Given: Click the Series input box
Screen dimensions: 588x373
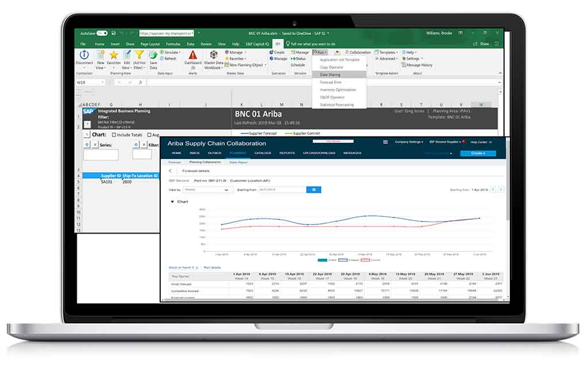Looking at the screenshot, I should pyautogui.click(x=101, y=154).
